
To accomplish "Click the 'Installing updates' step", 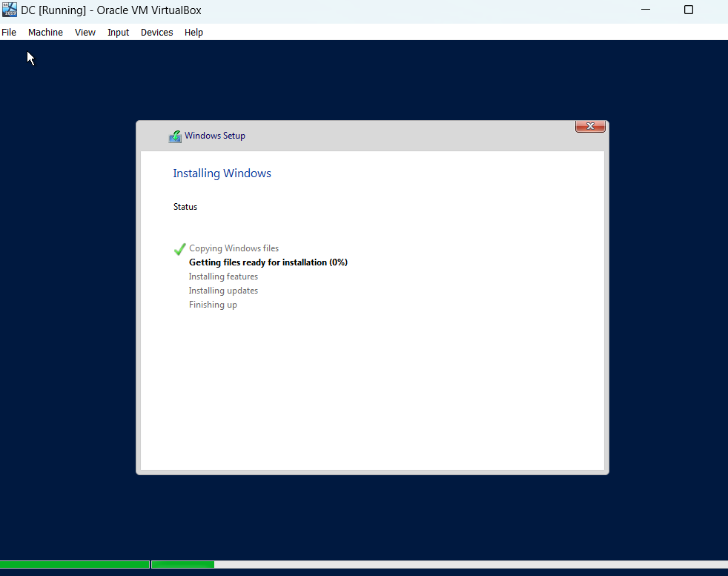I will tap(223, 291).
